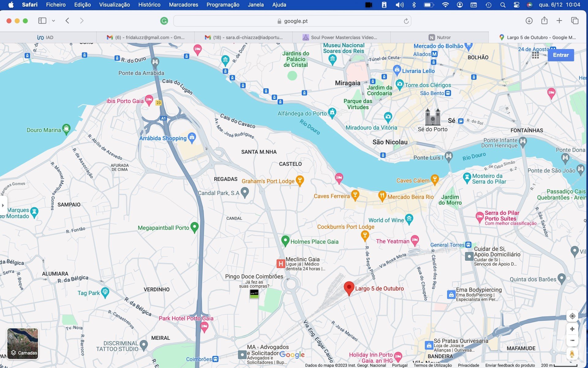Expand the collapsed side panel arrow
The height and width of the screenshot is (368, 588).
pyautogui.click(x=3, y=205)
